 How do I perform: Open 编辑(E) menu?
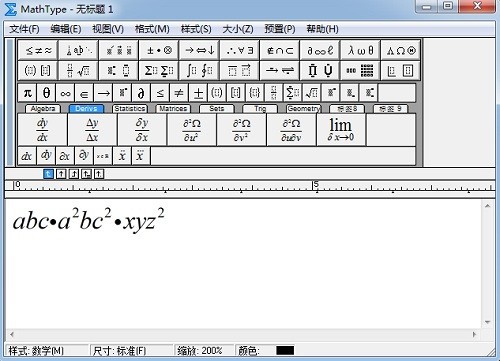coord(66,29)
